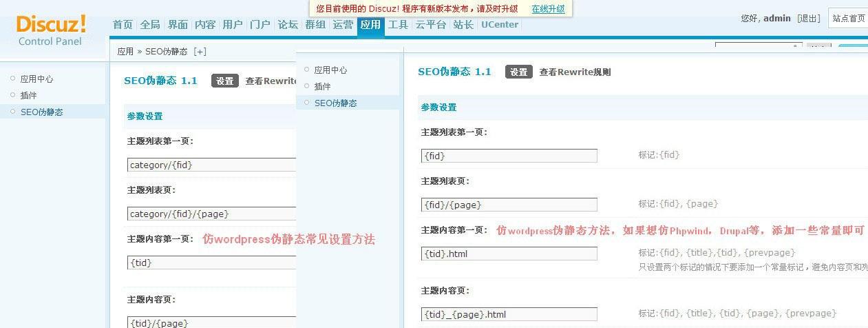Open 应用中心 in the left sidebar
Screen dimensions: 868x328
36,79
